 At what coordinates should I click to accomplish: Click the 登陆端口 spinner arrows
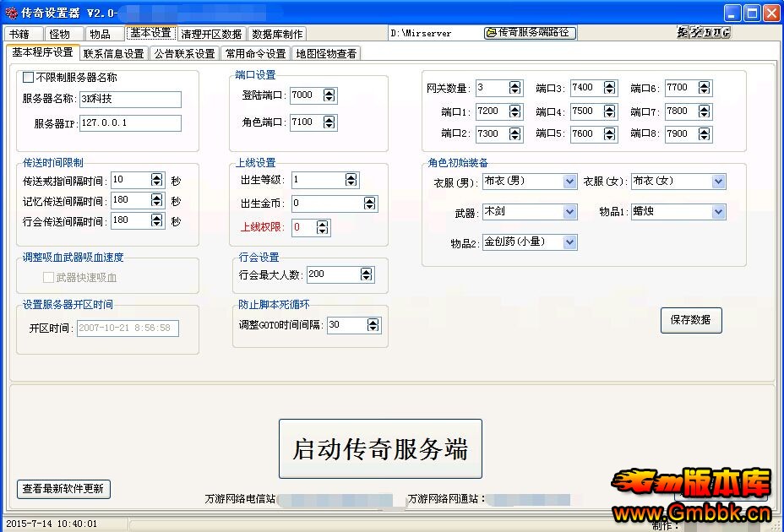[329, 95]
